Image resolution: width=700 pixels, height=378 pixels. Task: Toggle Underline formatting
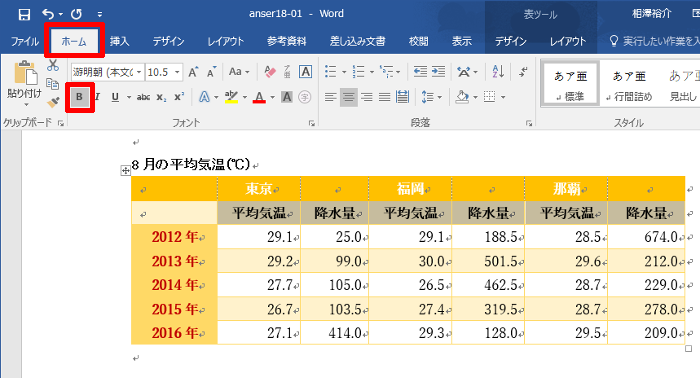tap(115, 97)
